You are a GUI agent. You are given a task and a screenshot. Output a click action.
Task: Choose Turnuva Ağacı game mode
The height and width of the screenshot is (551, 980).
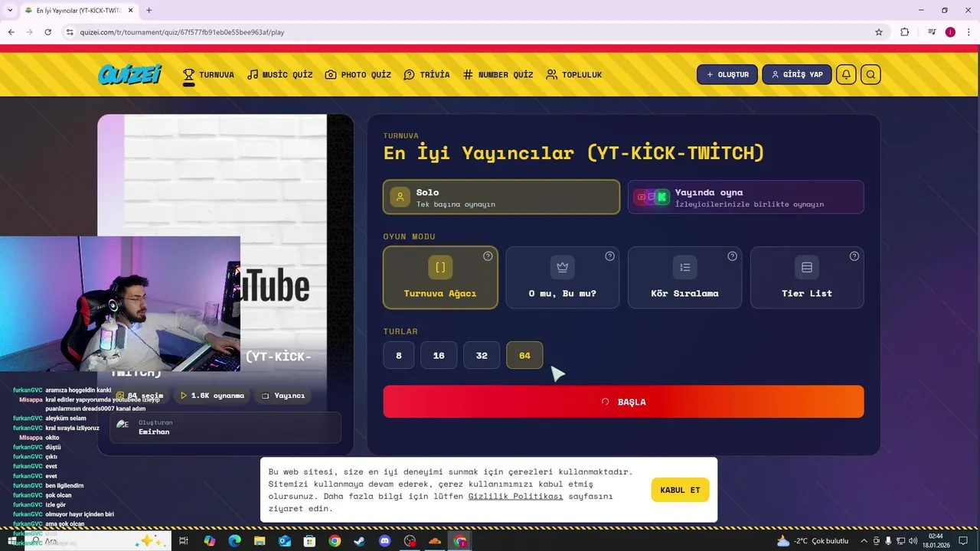click(440, 277)
